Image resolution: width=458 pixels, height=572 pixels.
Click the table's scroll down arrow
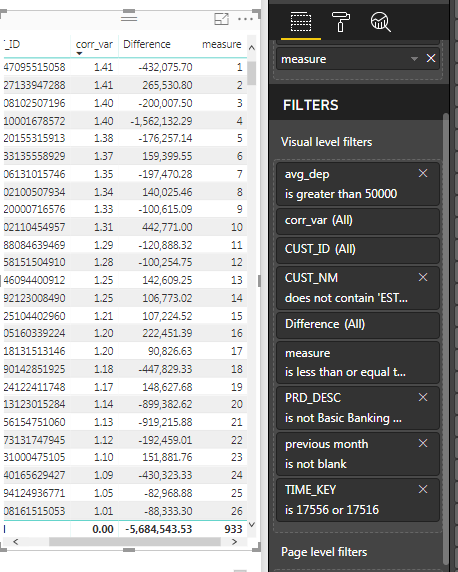click(252, 525)
